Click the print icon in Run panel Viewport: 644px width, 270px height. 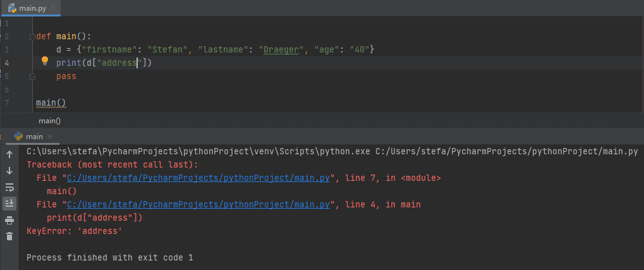[9, 220]
